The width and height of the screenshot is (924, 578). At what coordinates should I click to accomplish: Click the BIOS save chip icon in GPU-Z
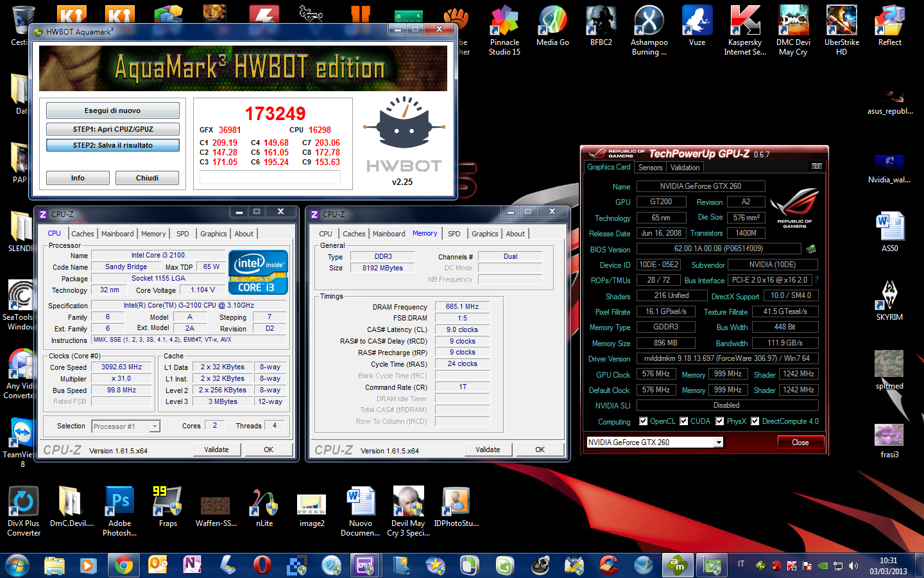tap(811, 249)
